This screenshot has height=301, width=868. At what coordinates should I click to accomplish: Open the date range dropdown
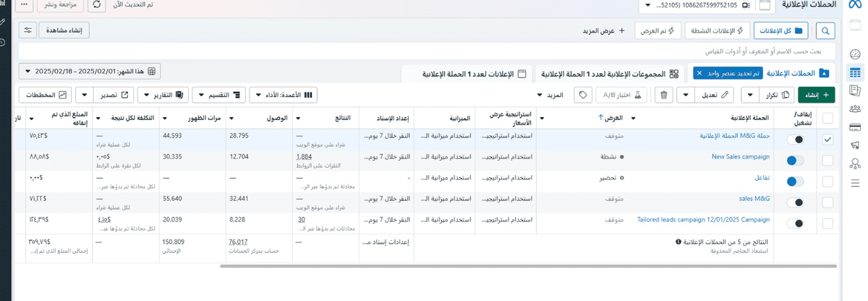pyautogui.click(x=90, y=71)
